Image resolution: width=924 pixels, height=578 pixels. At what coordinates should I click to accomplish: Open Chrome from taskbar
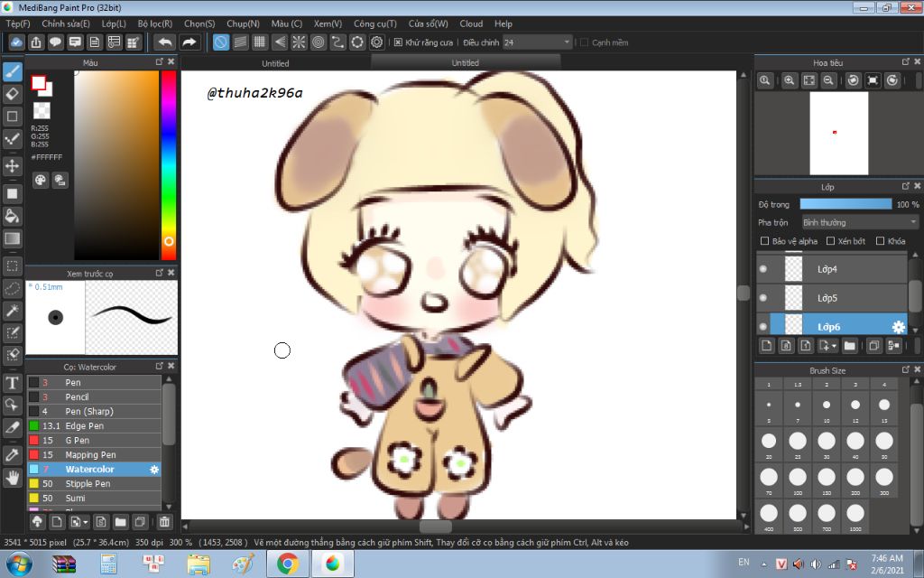[288, 564]
